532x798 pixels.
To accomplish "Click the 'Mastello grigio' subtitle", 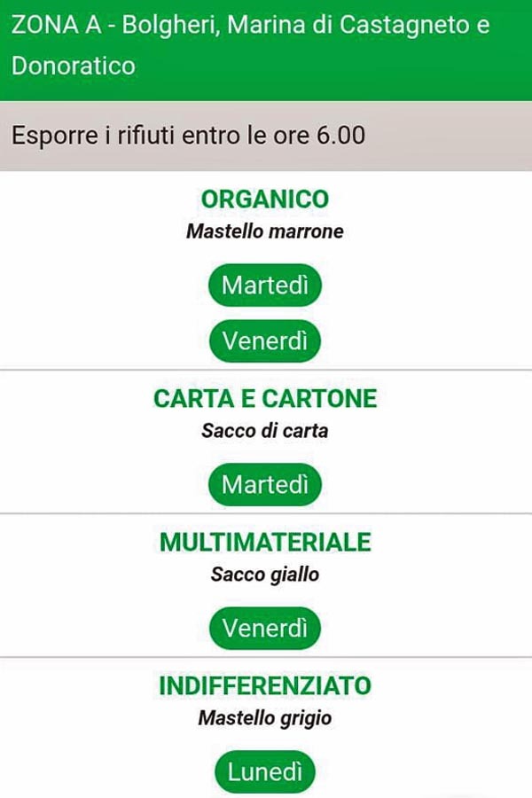I will click(x=265, y=718).
